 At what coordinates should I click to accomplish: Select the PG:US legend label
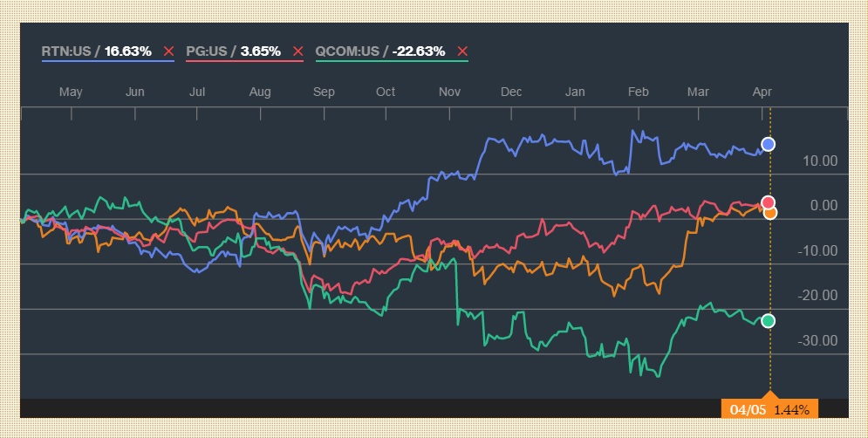[x=233, y=51]
